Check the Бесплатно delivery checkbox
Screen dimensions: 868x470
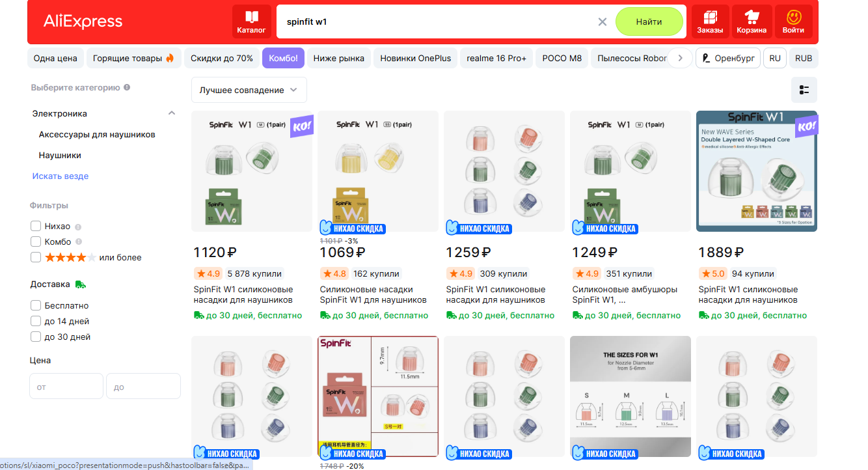coord(36,305)
